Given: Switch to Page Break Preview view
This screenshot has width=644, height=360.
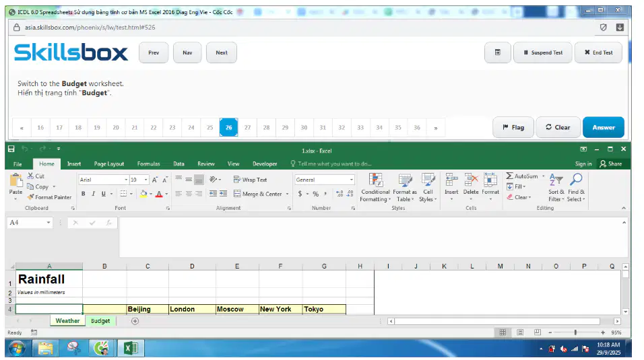Looking at the screenshot, I should point(537,332).
